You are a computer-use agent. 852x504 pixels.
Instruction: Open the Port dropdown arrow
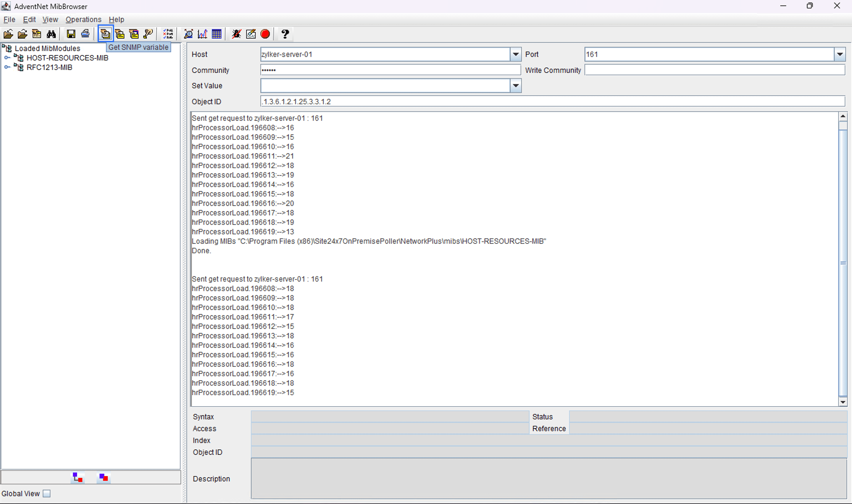pos(840,54)
